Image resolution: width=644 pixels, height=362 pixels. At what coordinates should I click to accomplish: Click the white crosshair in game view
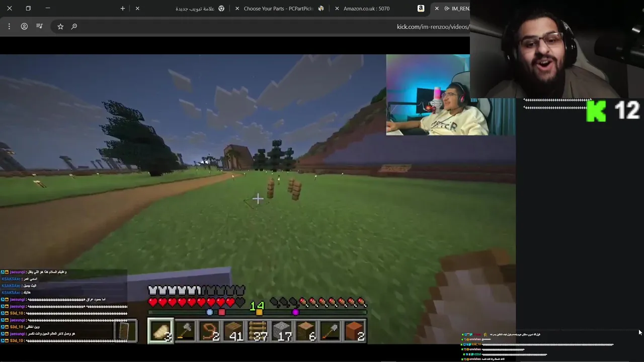coord(258,199)
